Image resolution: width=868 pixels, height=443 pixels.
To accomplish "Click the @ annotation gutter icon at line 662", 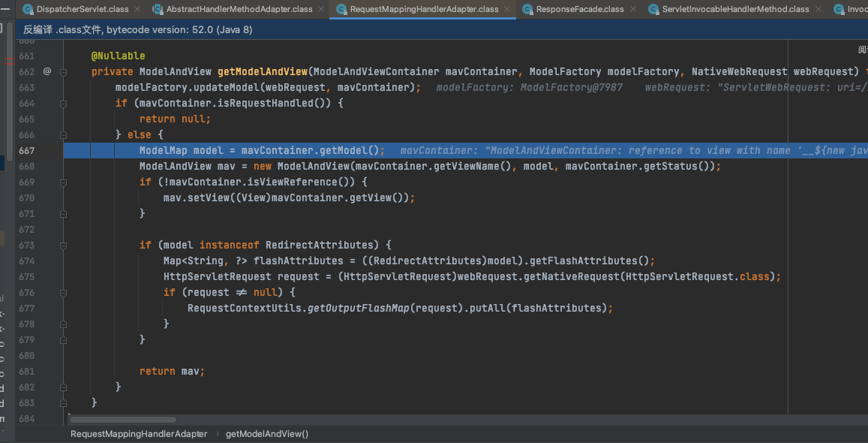I will click(x=47, y=71).
